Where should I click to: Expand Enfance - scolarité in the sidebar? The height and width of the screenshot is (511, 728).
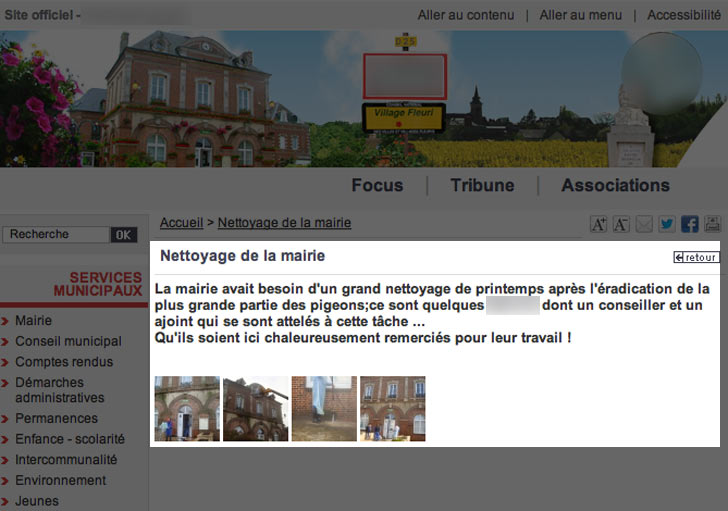pos(69,439)
